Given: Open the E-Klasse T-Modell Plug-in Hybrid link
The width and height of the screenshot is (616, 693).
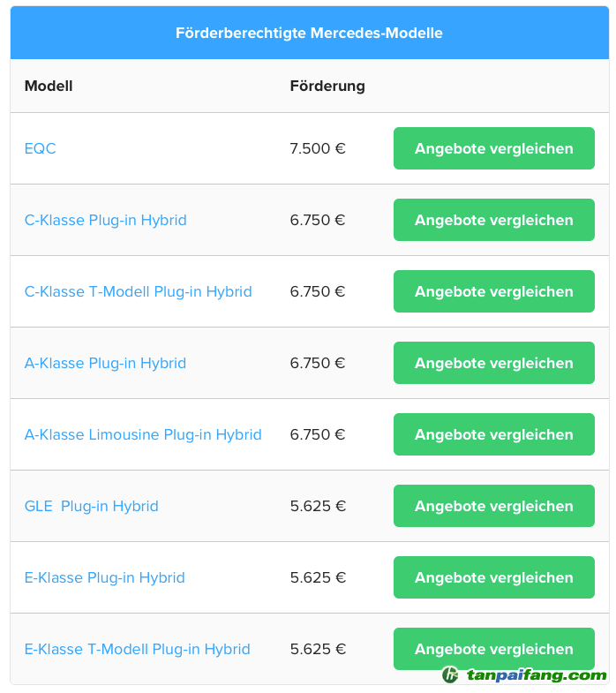Looking at the screenshot, I should 138,650.
